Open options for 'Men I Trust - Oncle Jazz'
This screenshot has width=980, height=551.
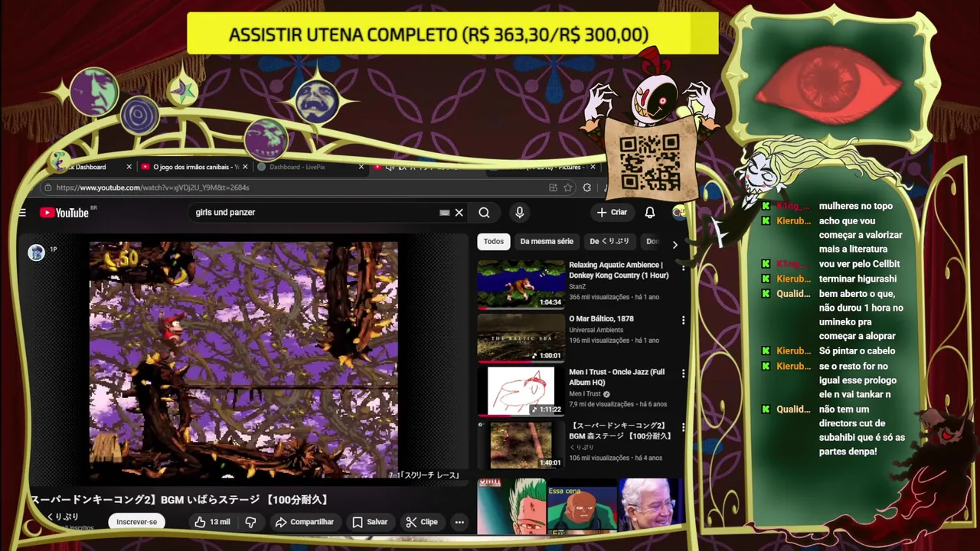[x=683, y=374]
